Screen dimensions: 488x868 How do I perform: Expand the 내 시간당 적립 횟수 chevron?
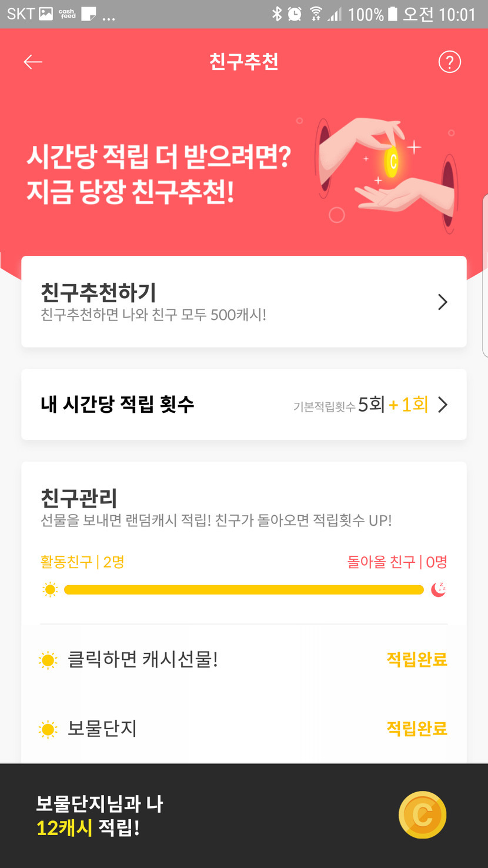click(443, 405)
